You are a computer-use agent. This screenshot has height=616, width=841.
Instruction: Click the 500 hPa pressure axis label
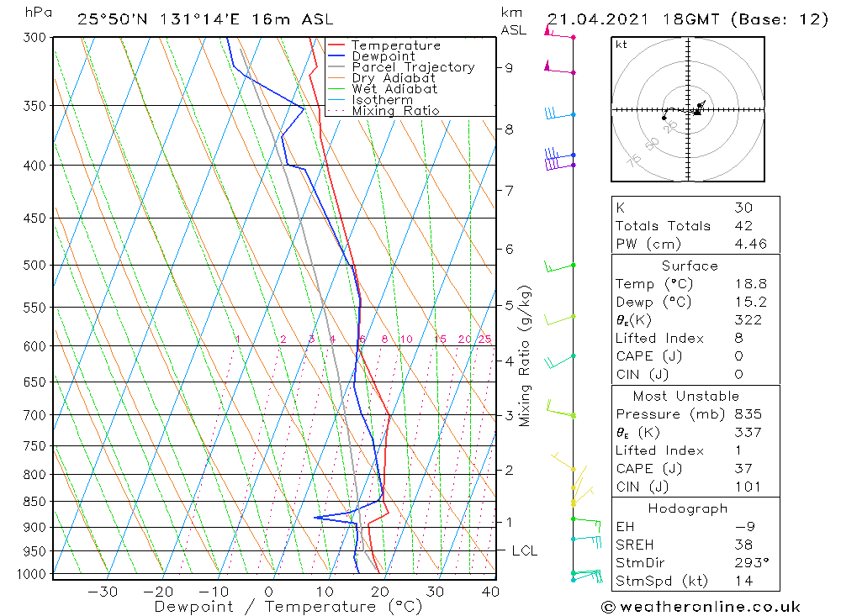coord(34,266)
